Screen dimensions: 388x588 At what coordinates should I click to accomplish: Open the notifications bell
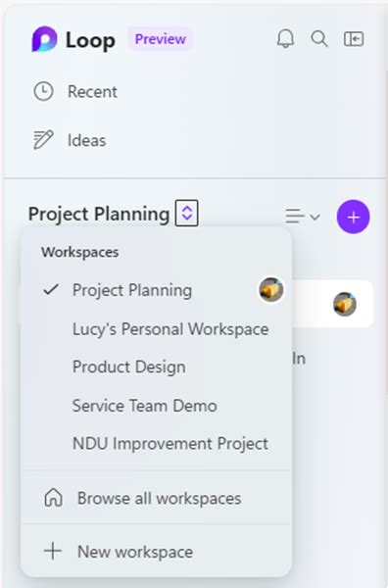pos(286,38)
